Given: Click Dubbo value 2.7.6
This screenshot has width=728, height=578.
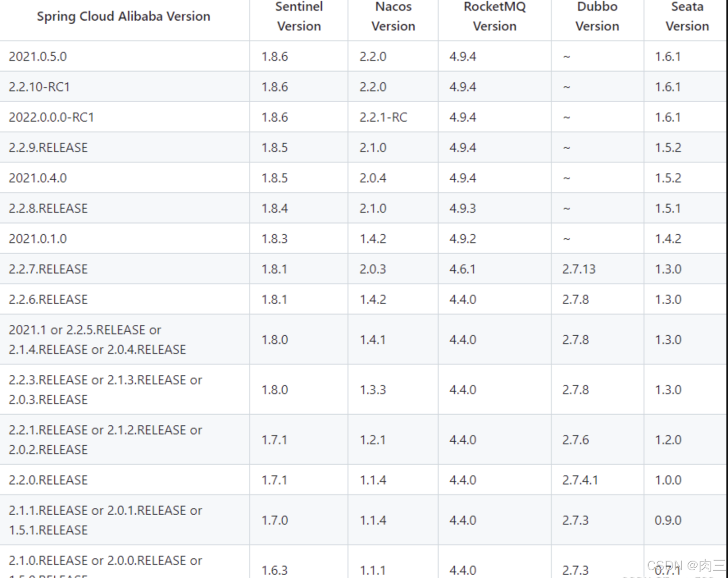Looking at the screenshot, I should pos(576,439).
